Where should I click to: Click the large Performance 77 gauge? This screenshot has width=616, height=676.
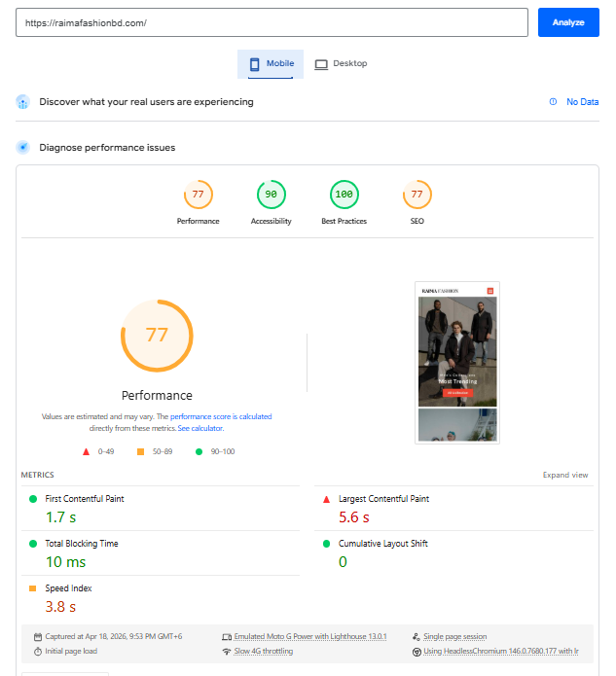pyautogui.click(x=157, y=336)
